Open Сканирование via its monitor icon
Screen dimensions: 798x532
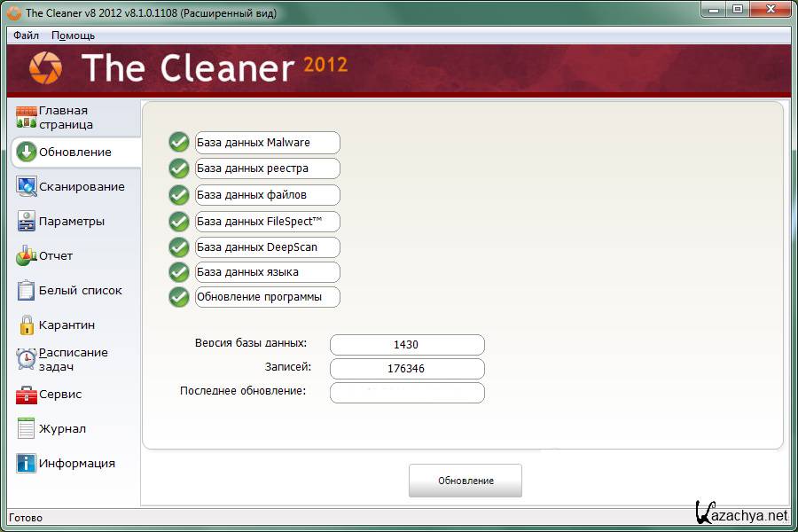[x=27, y=186]
